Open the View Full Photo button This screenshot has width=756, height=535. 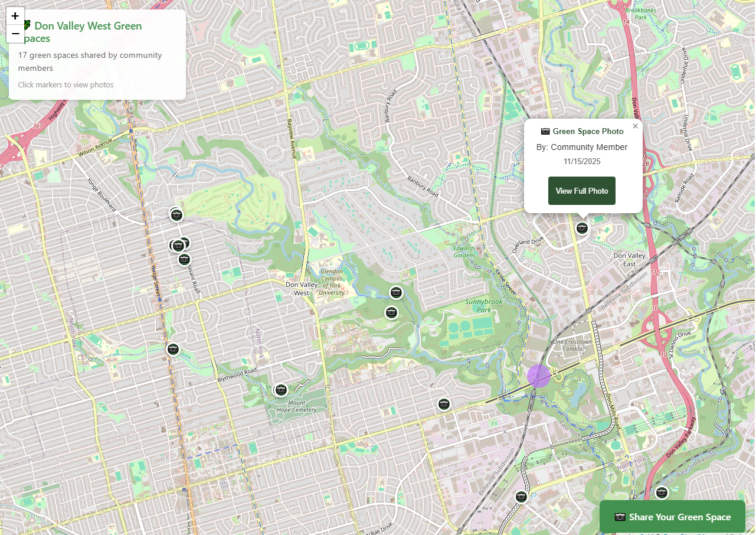(x=581, y=190)
